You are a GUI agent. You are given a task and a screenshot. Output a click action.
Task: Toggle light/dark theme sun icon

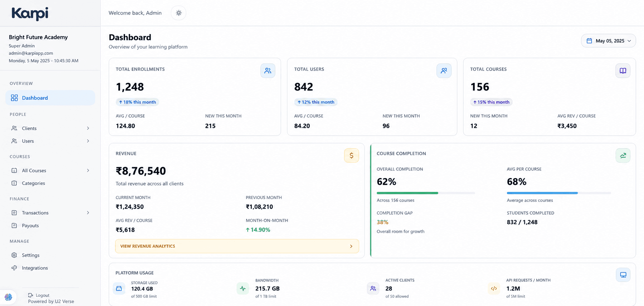pyautogui.click(x=179, y=13)
